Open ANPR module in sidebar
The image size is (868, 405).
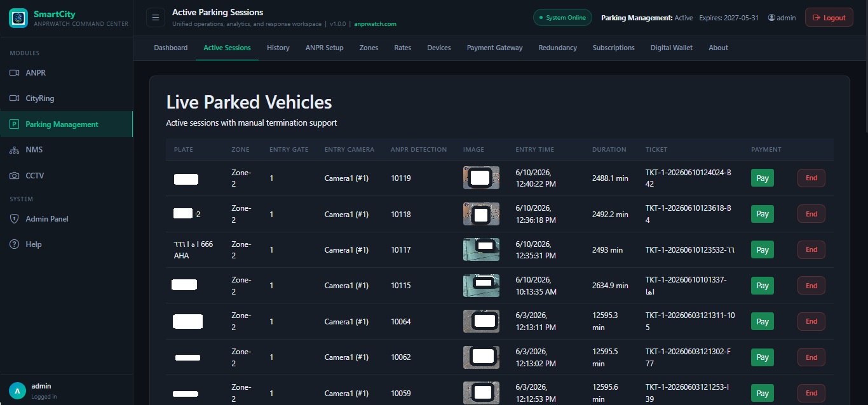[66, 73]
